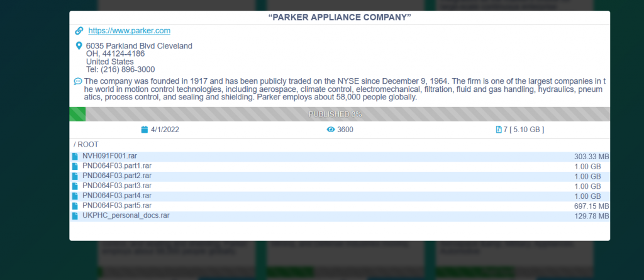Viewport: 644px width, 280px height.
Task: Click the archive file icon next to 7 [ 5.10 GB ]
Action: tap(499, 130)
